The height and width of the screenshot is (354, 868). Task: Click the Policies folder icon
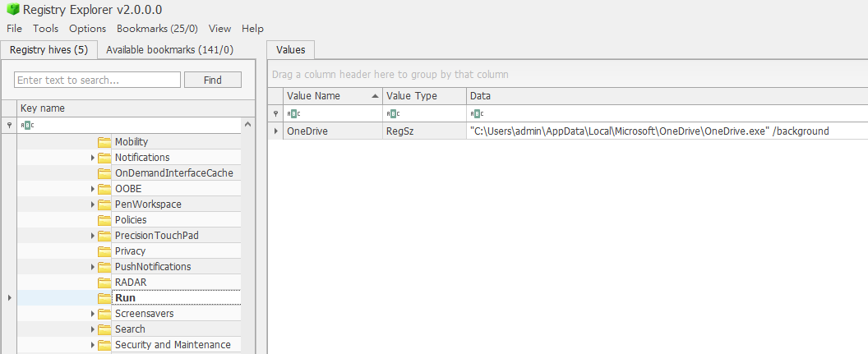point(104,220)
